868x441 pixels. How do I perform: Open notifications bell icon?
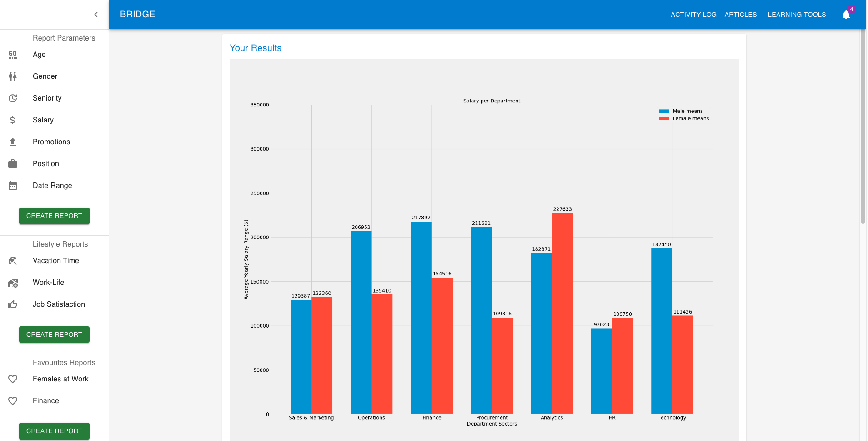846,15
